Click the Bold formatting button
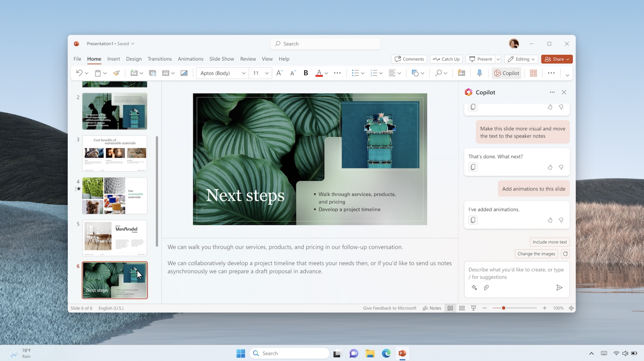This screenshot has height=361, width=644. (x=306, y=73)
